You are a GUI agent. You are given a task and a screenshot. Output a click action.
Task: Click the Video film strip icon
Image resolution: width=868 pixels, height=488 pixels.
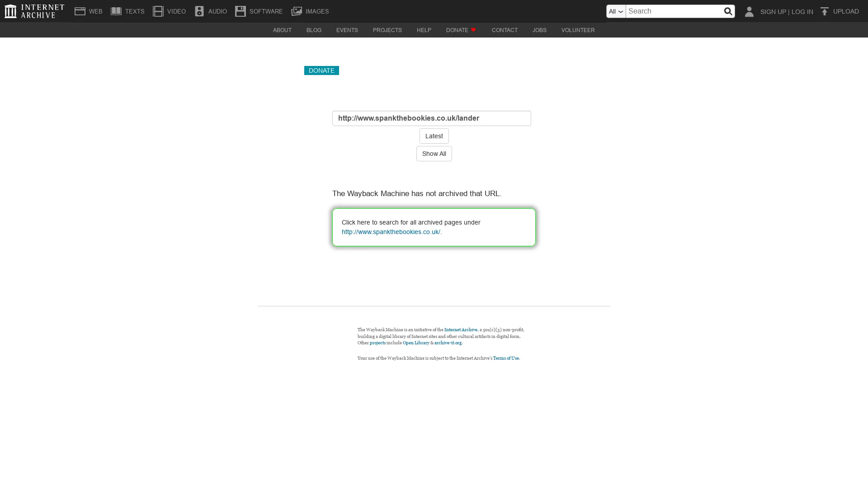point(158,11)
